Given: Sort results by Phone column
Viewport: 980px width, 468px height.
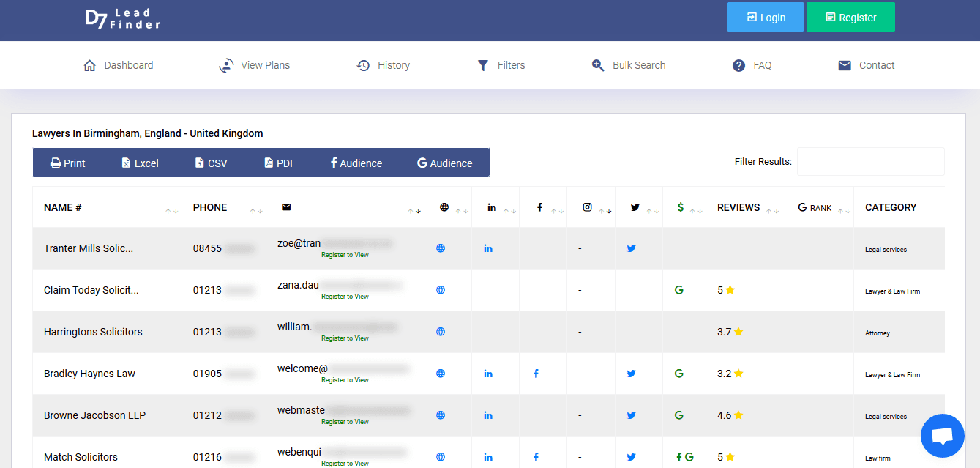Looking at the screenshot, I should point(210,207).
